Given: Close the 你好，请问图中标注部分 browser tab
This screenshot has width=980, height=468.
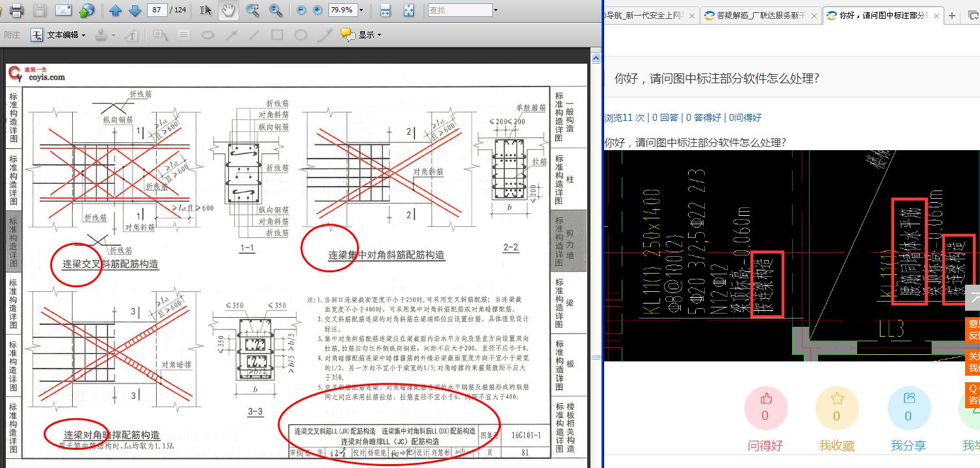Looking at the screenshot, I should point(936,16).
